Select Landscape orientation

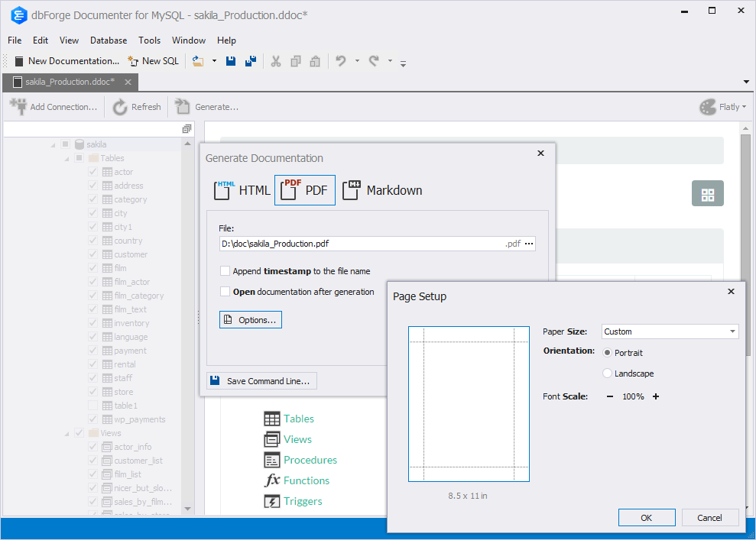pyautogui.click(x=608, y=373)
